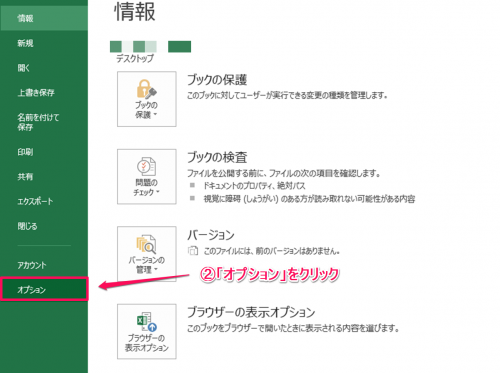Screen dimensions: 500x373
Task: Click the ブラウザーで開いたとき description text
Action: tap(293, 328)
